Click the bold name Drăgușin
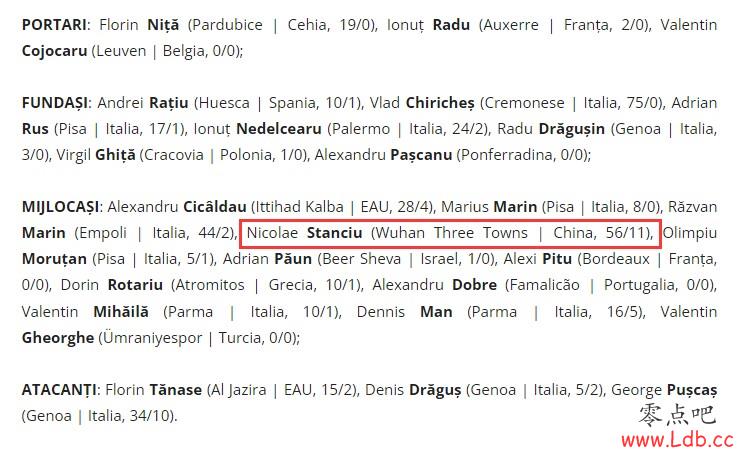743x450 pixels. [571, 129]
